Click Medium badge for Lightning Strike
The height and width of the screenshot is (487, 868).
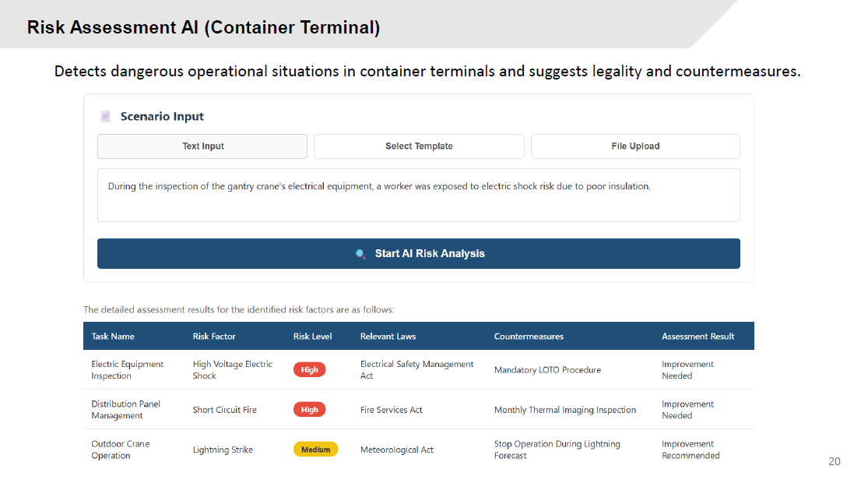(315, 450)
